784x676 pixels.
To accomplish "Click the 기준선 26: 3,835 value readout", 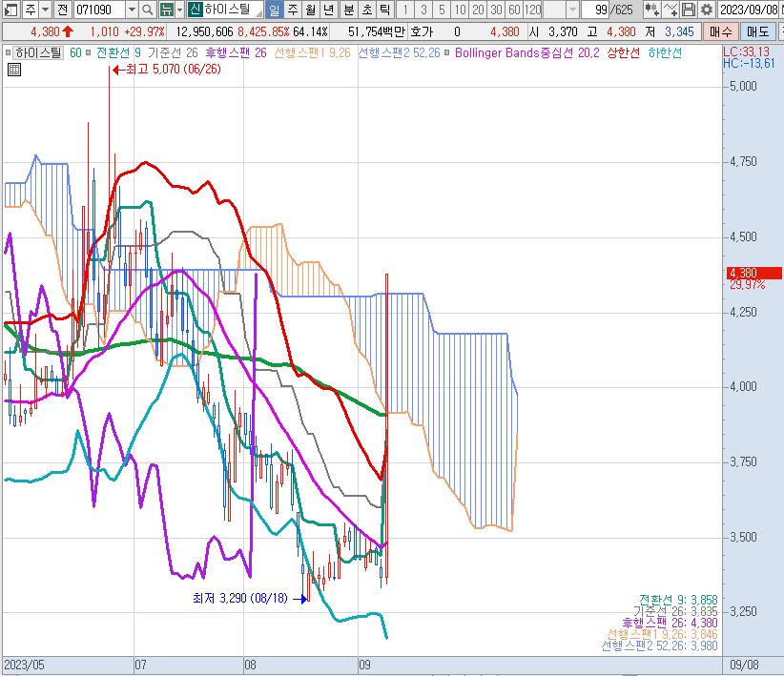I will (x=675, y=611).
